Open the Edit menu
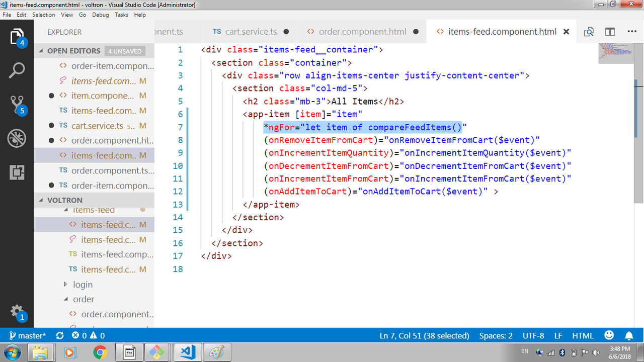 [22, 15]
